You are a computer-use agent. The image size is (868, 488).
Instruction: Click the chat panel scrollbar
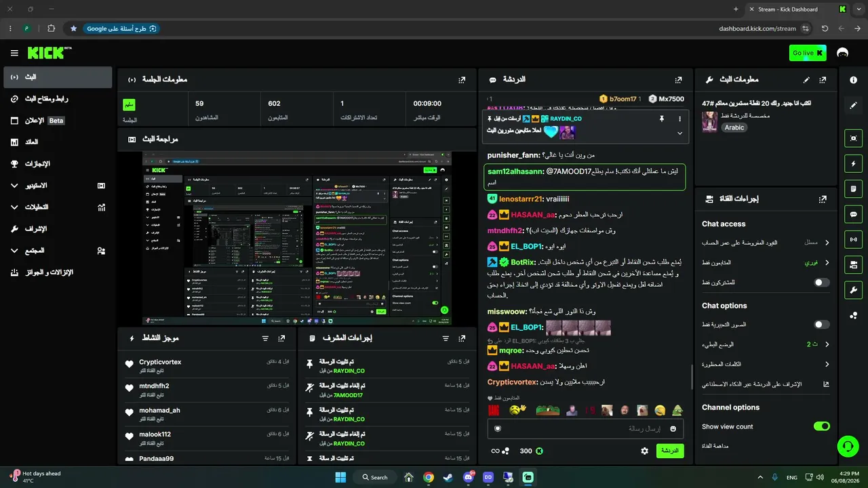(692, 378)
